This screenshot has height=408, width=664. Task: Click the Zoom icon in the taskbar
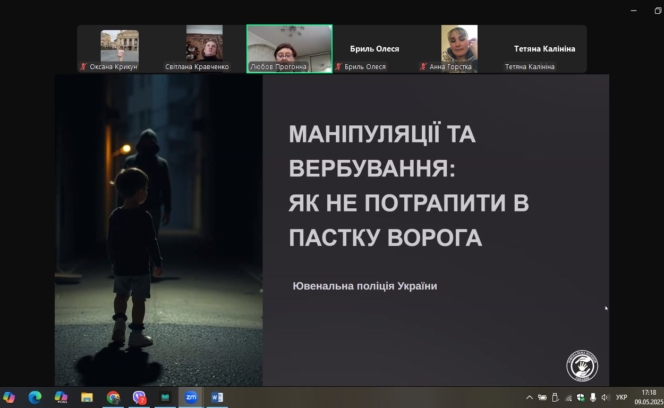[191, 397]
